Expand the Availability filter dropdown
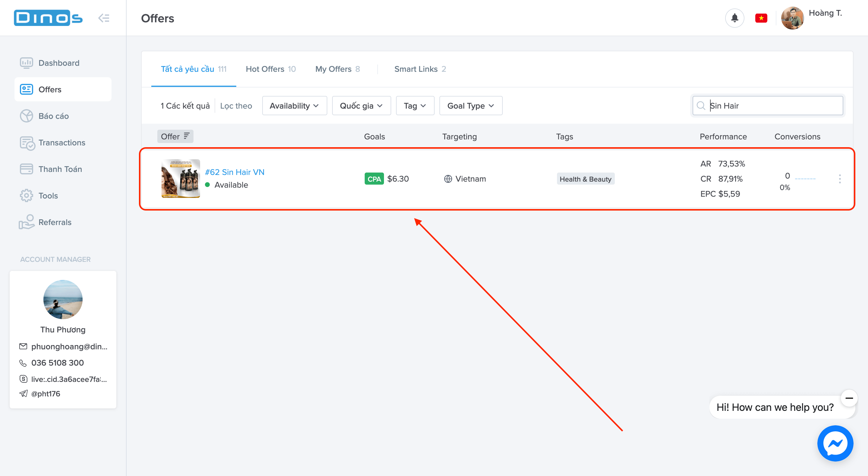The height and width of the screenshot is (476, 868). click(294, 106)
